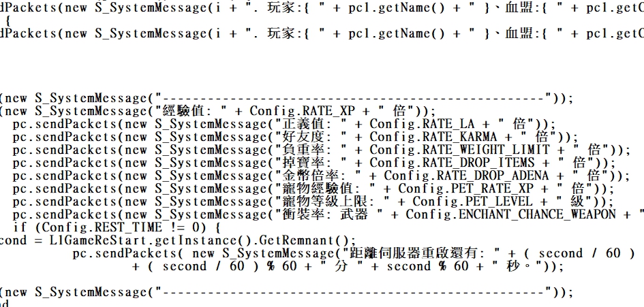Screen dimensions: 644x307
Task: Click the Config.RATE_DROP_ADENA constant
Action: click(466, 176)
